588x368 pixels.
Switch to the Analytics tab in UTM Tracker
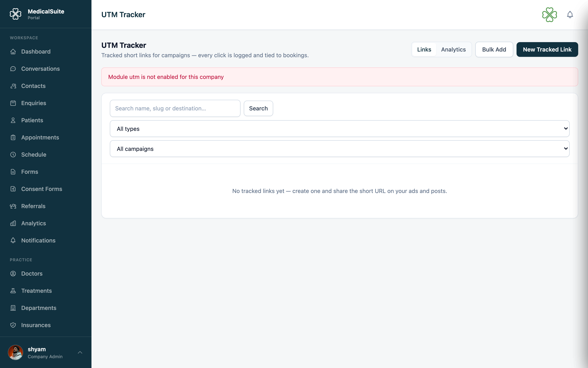pos(453,50)
